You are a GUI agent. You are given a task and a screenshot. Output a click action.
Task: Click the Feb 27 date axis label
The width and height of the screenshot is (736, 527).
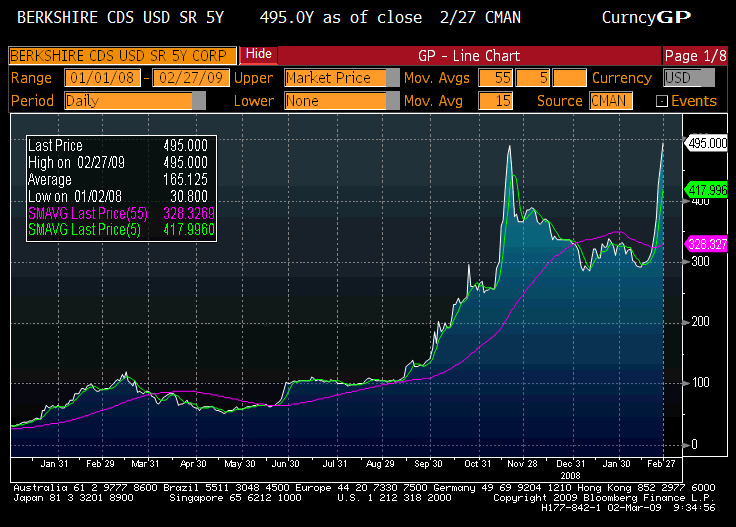pyautogui.click(x=661, y=464)
